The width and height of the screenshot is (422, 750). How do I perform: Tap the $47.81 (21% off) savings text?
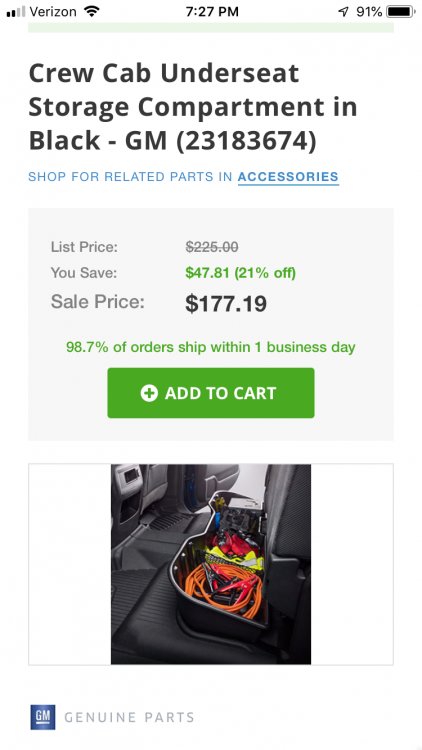point(241,273)
